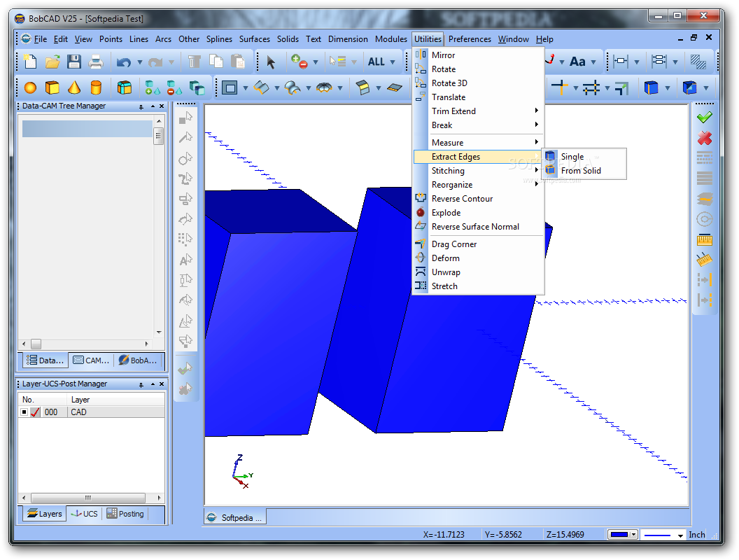Switch to the BobA... tab
The height and width of the screenshot is (560, 739).
tap(138, 360)
